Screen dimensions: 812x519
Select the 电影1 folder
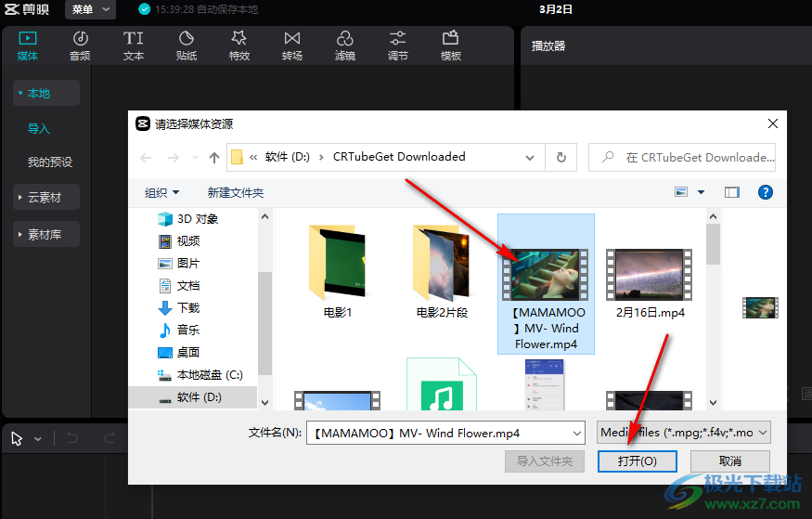coord(338,271)
